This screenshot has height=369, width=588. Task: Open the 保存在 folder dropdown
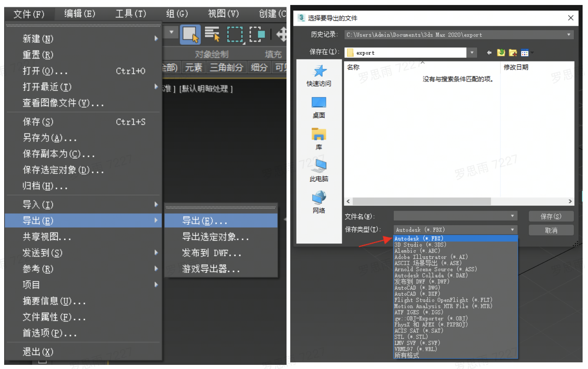472,52
